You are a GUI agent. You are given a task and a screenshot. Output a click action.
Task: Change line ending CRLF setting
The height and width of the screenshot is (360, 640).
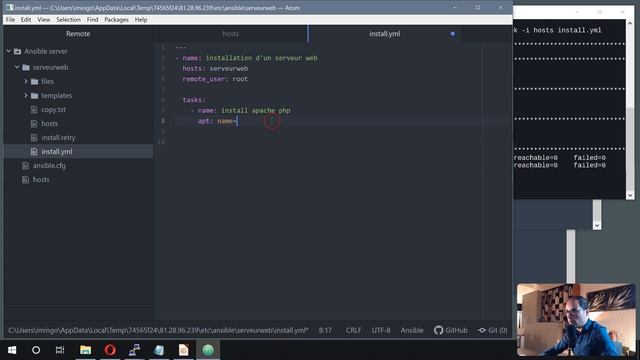[x=353, y=330]
